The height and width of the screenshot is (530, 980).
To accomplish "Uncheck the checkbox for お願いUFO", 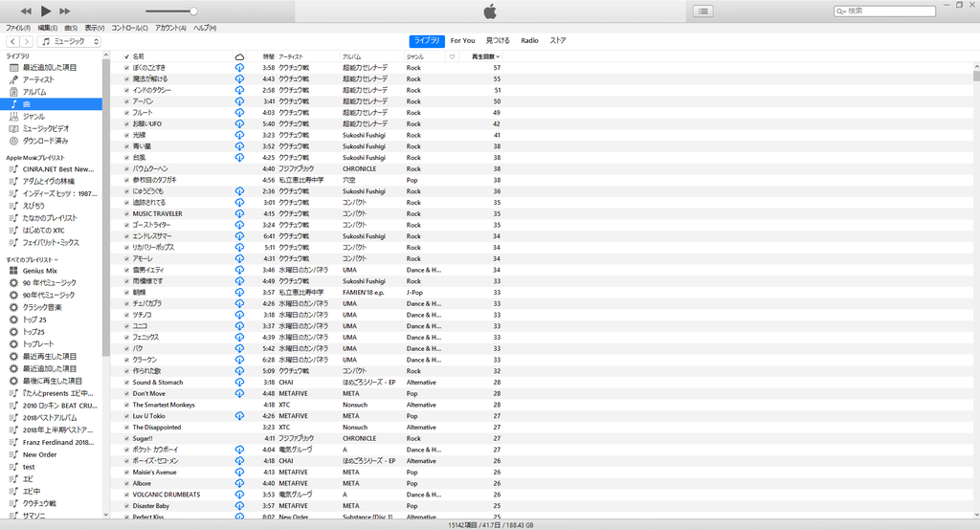I will click(127, 123).
